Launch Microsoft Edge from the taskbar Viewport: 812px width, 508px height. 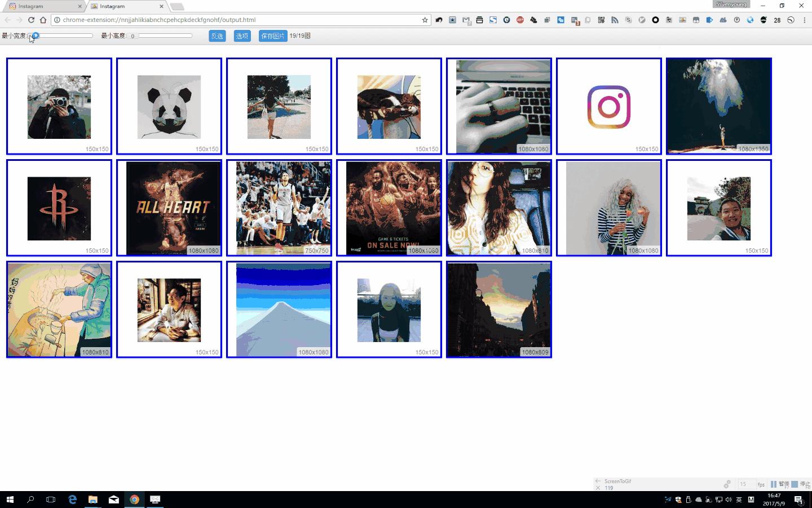(x=72, y=500)
